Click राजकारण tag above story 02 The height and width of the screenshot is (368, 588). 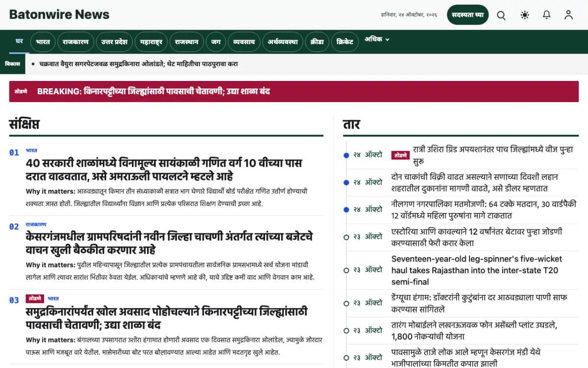36,224
